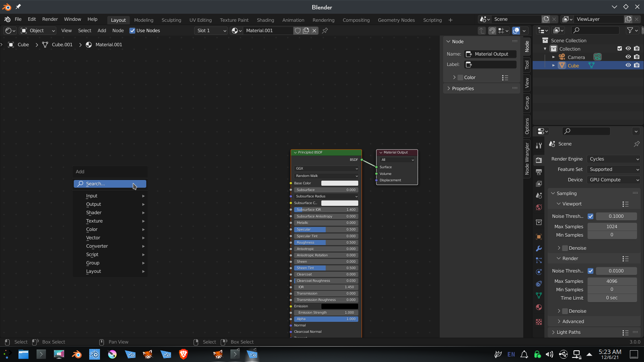Open the World properties tab
Viewport: 644px width, 362px height.
(x=539, y=207)
